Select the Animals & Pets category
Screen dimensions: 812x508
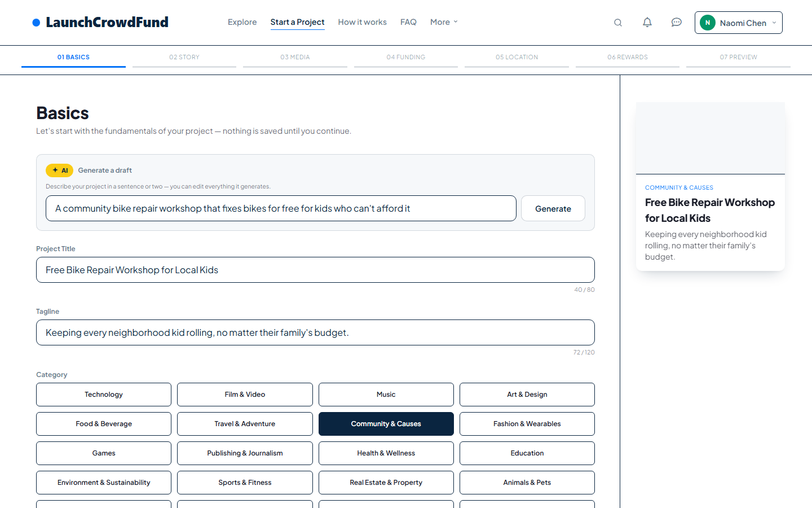[527, 483]
